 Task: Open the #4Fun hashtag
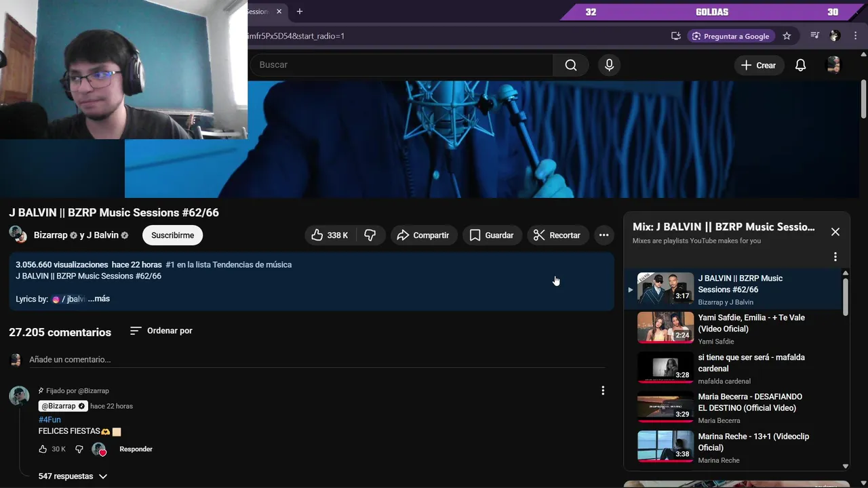(50, 420)
